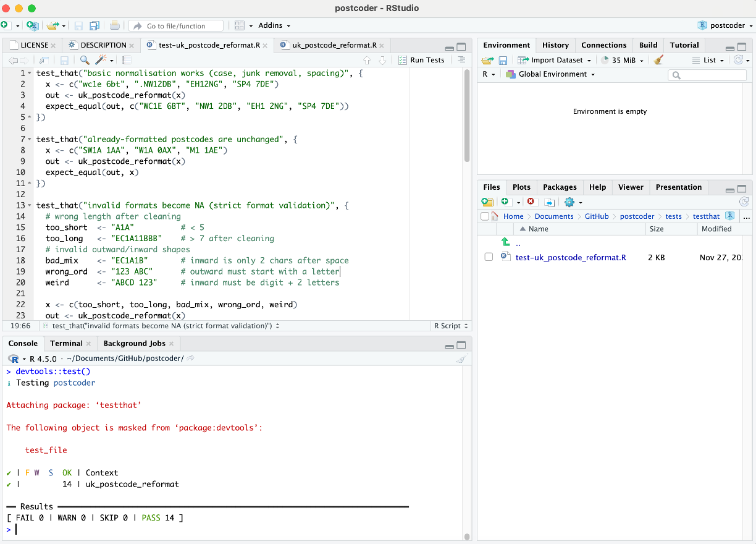Collapse the code fold arrow on line 1

[30, 73]
